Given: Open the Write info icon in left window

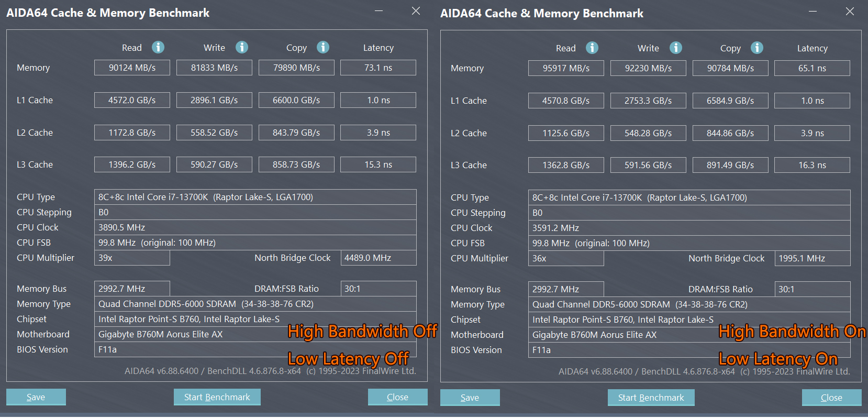Looking at the screenshot, I should click(242, 47).
